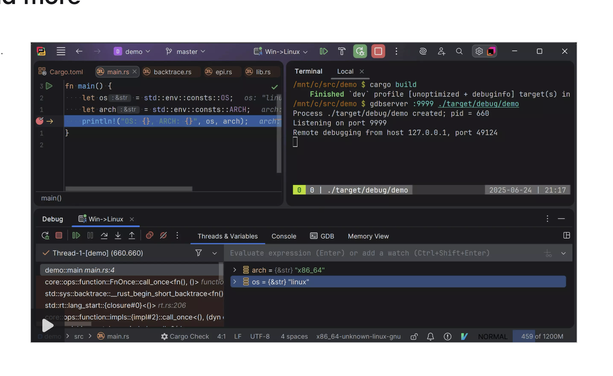The height and width of the screenshot is (376, 613).
Task: Click the video play button overlay
Action: (x=47, y=325)
